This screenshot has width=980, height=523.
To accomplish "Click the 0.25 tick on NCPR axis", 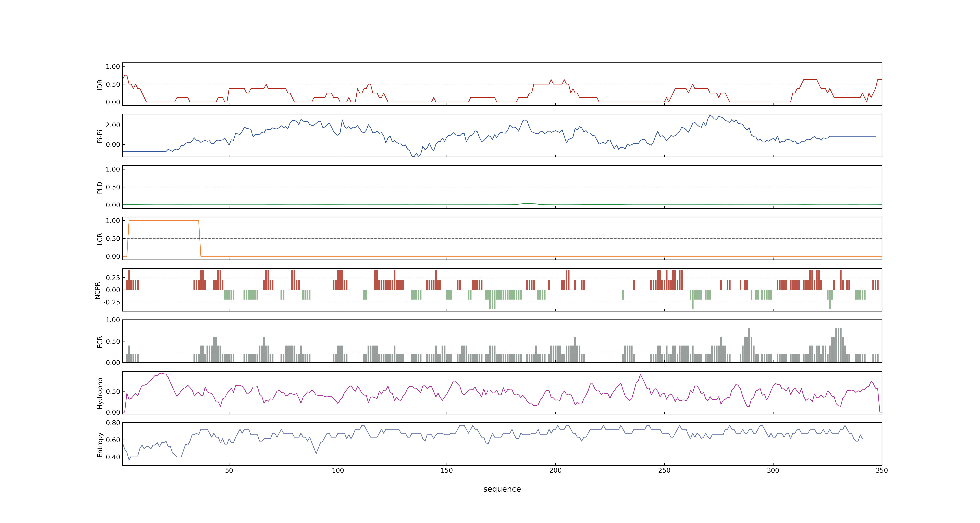I will coord(113,278).
